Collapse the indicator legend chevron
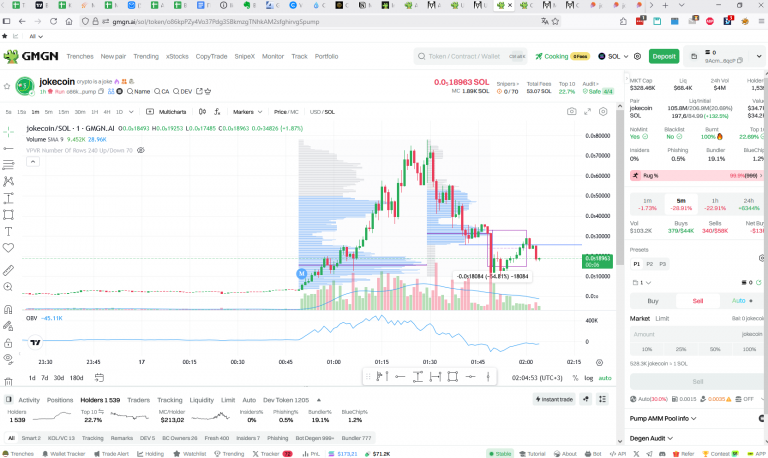The width and height of the screenshot is (768, 458). pos(33,162)
